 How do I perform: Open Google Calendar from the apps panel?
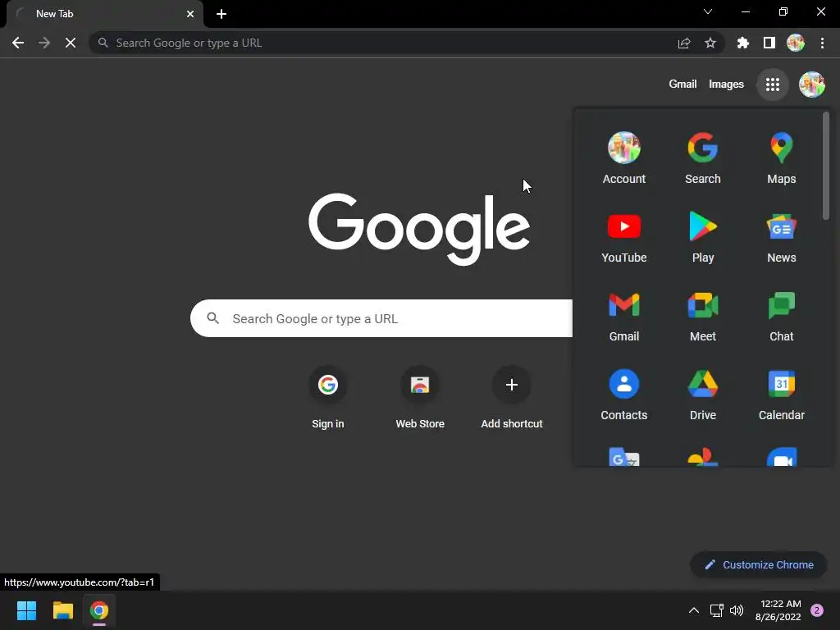[x=781, y=394]
